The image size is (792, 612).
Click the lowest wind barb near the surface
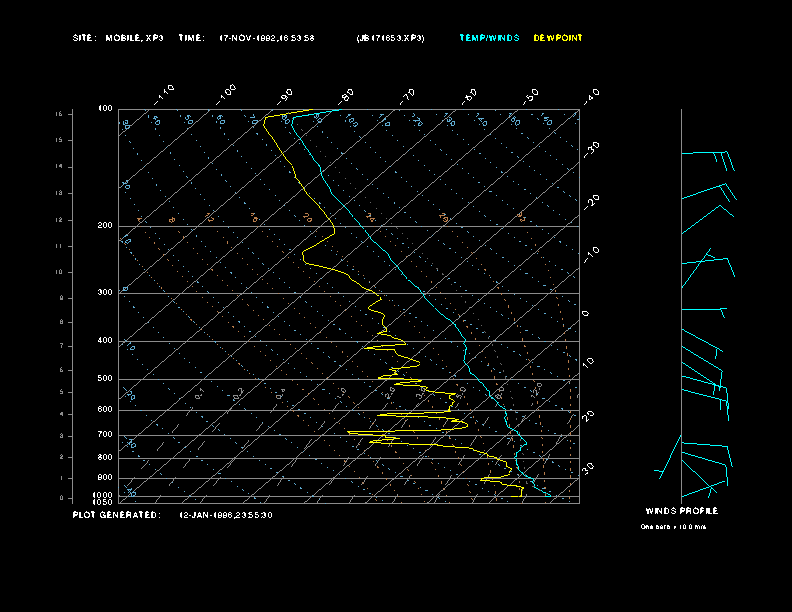click(x=700, y=490)
